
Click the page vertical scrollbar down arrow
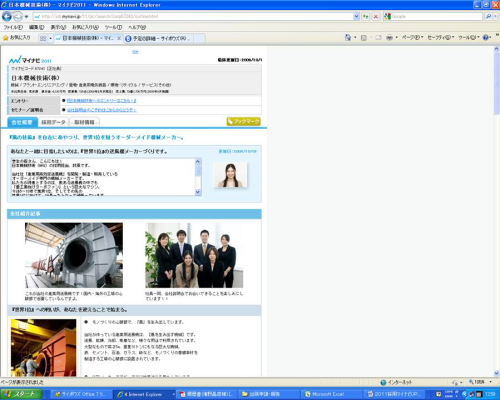[x=497, y=373]
